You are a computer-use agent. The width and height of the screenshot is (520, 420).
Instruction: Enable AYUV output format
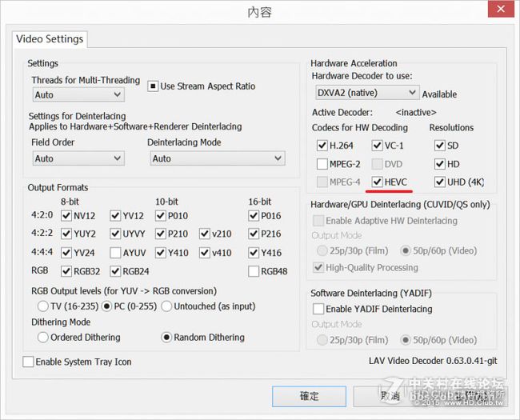click(115, 253)
